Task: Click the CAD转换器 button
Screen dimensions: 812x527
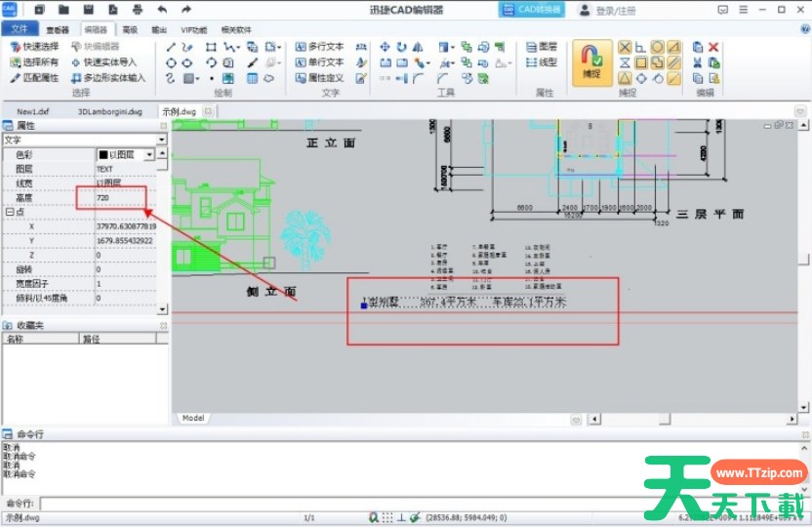Action: click(x=532, y=10)
